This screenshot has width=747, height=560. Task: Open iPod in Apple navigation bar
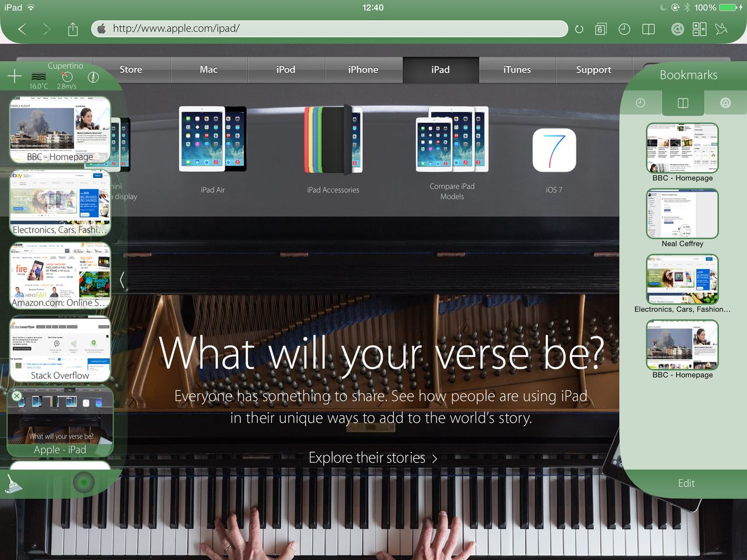click(286, 69)
